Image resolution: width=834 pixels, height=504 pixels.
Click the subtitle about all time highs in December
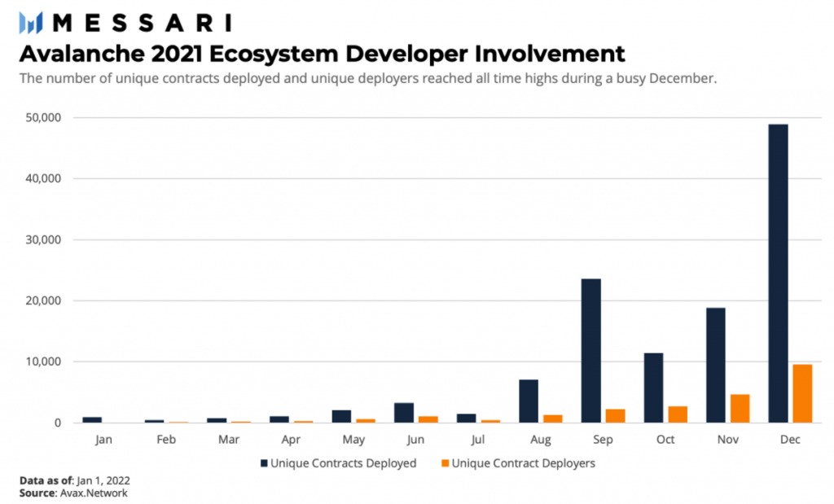[x=368, y=79]
